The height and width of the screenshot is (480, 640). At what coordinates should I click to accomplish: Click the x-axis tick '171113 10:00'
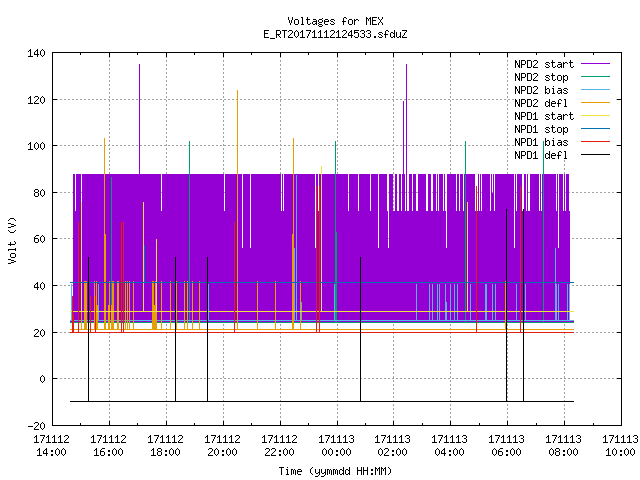(620, 446)
